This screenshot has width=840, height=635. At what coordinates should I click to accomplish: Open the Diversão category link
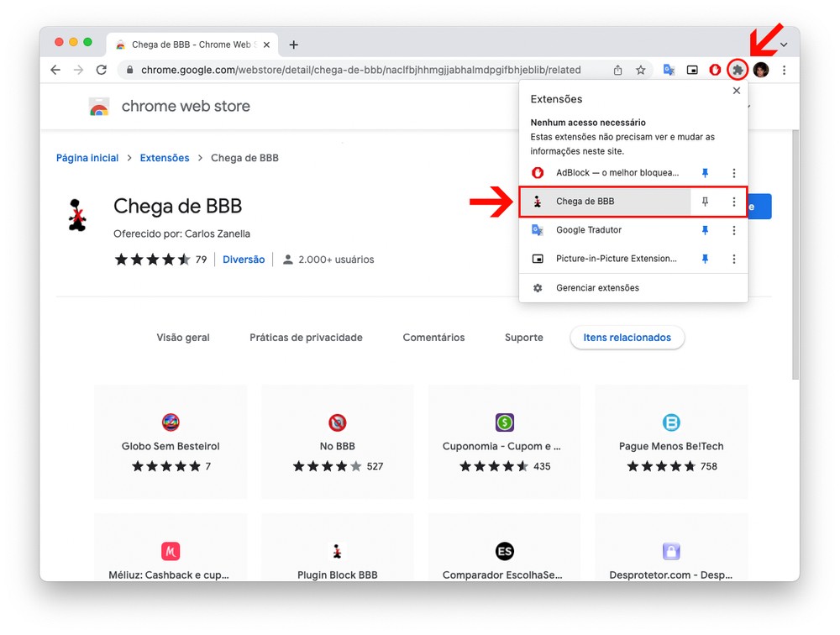click(x=244, y=260)
